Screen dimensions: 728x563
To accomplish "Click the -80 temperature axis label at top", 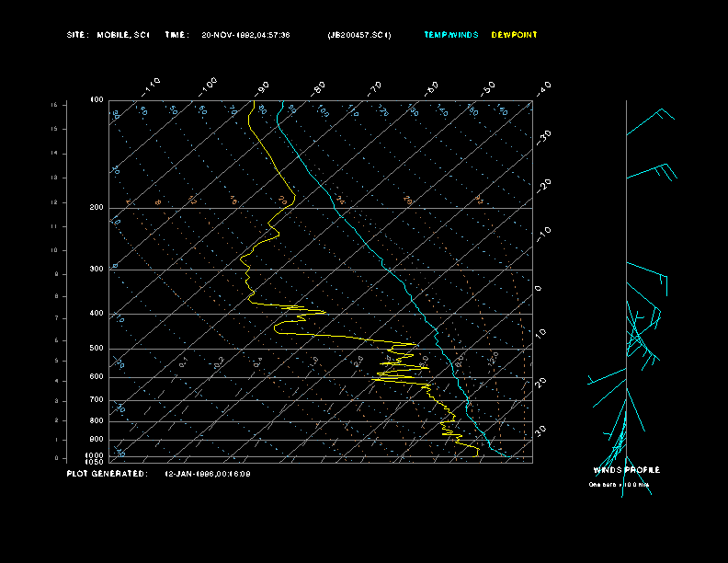I will 319,87.
